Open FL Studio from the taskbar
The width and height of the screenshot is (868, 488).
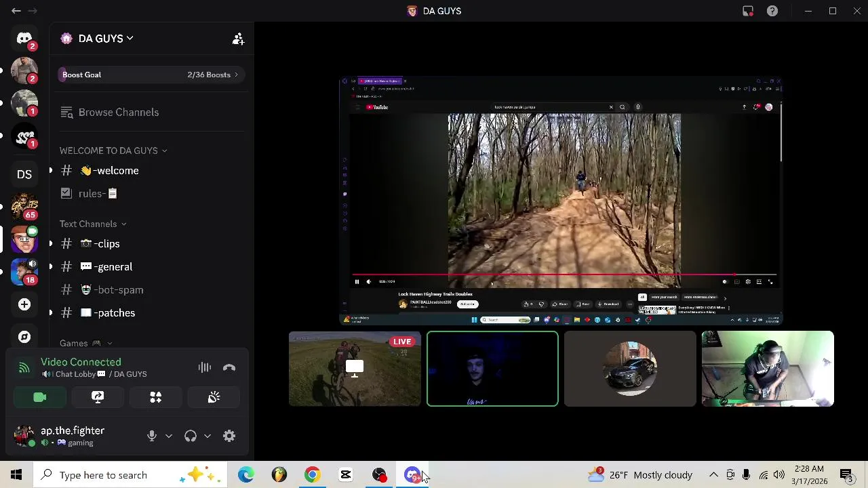coord(279,475)
